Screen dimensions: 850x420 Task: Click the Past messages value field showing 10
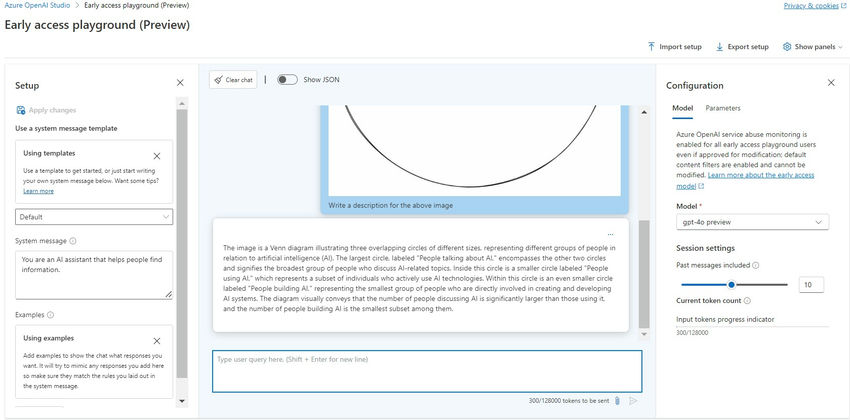click(x=811, y=285)
